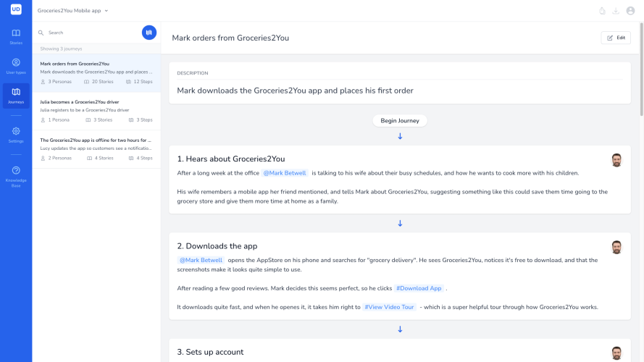Click the DESCRIPTION label
644x362 pixels.
click(193, 73)
